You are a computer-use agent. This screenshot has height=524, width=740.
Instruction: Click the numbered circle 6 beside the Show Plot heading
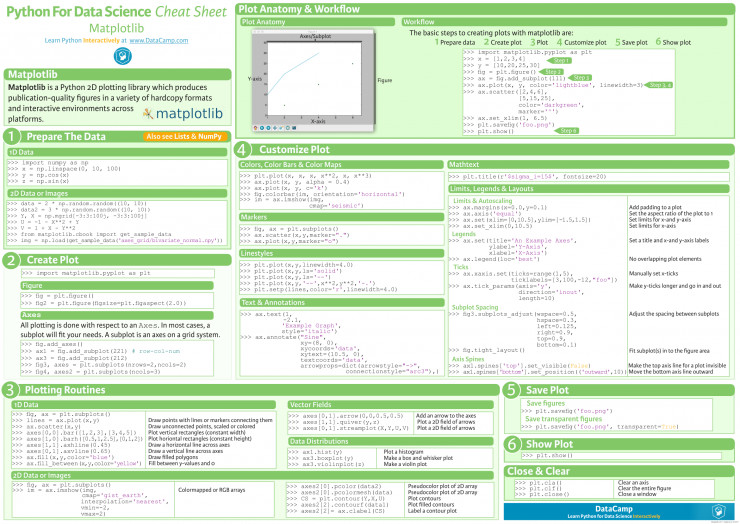point(512,444)
